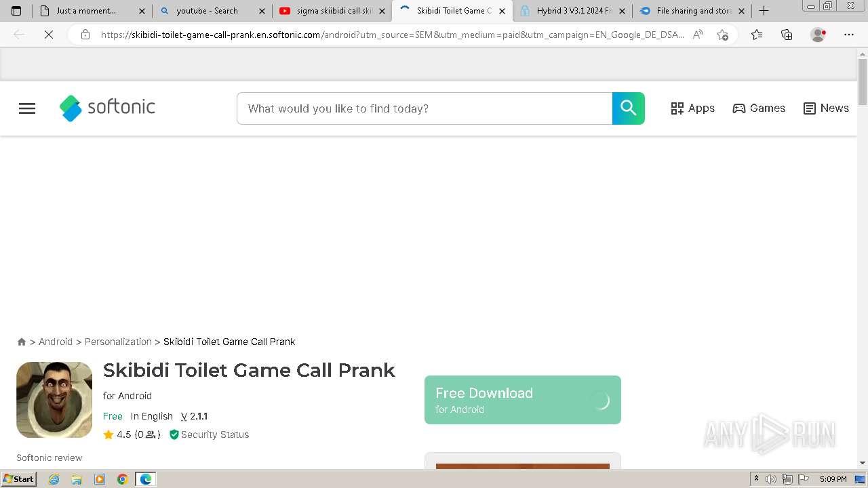Click the version 2.1.1 label
The height and width of the screenshot is (488, 868).
pos(194,416)
